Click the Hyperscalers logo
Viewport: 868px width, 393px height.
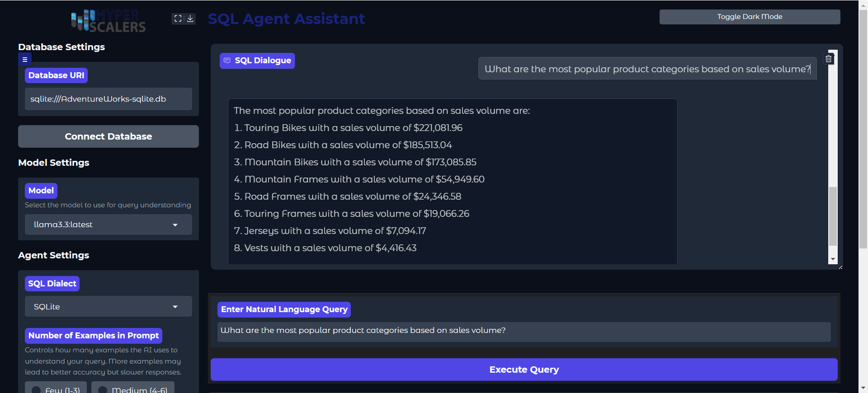tap(108, 21)
